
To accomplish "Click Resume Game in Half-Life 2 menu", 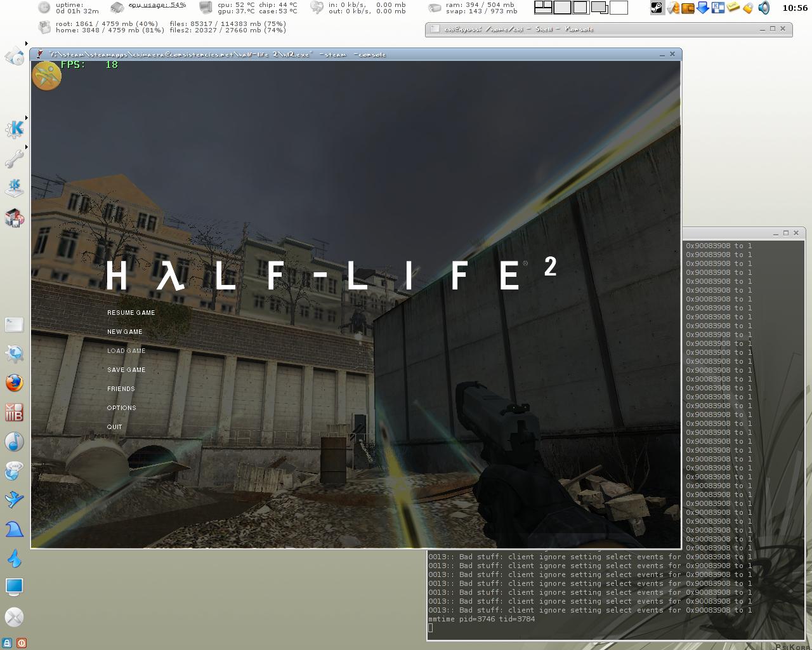I will [131, 313].
